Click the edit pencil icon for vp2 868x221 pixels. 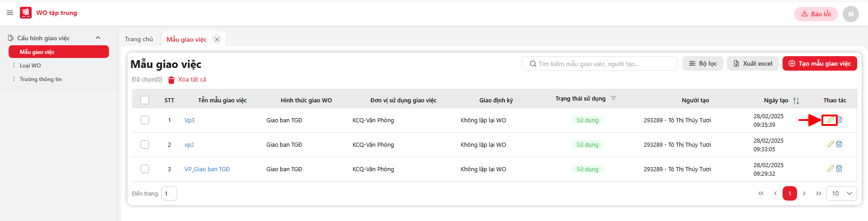(x=830, y=144)
